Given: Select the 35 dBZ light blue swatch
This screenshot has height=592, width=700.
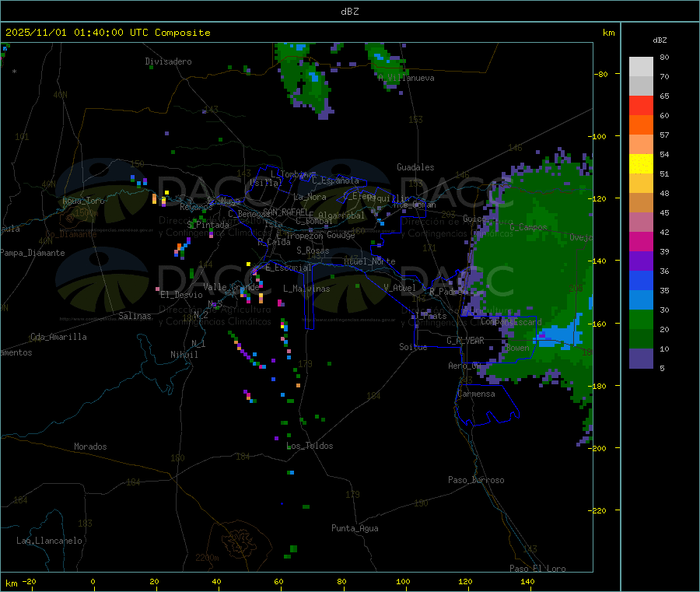Looking at the screenshot, I should [641, 300].
